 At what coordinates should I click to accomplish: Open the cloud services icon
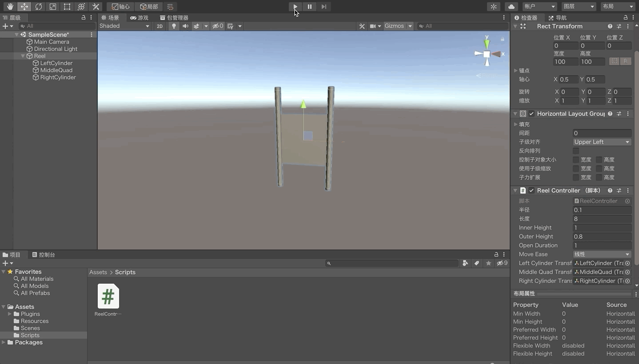(x=511, y=7)
